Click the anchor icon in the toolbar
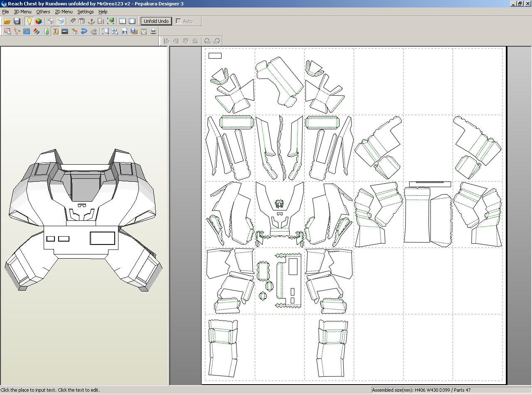The height and width of the screenshot is (395, 532). click(91, 21)
